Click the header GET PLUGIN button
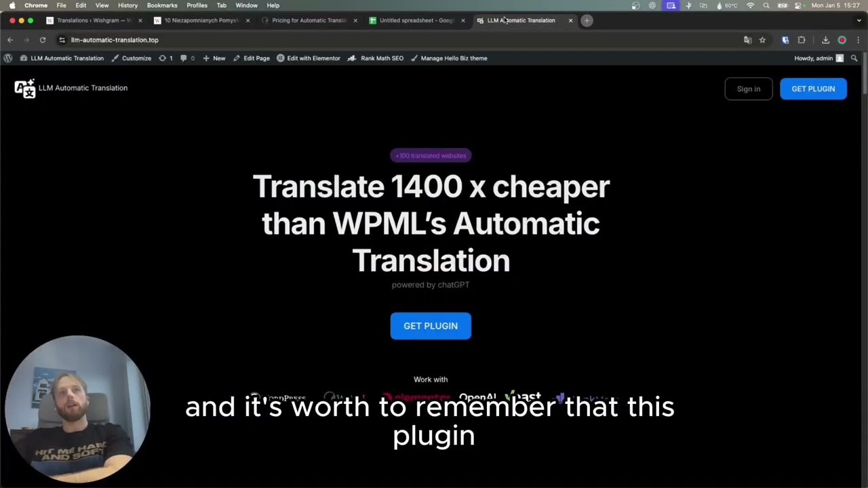Image resolution: width=868 pixels, height=488 pixels. (x=813, y=89)
